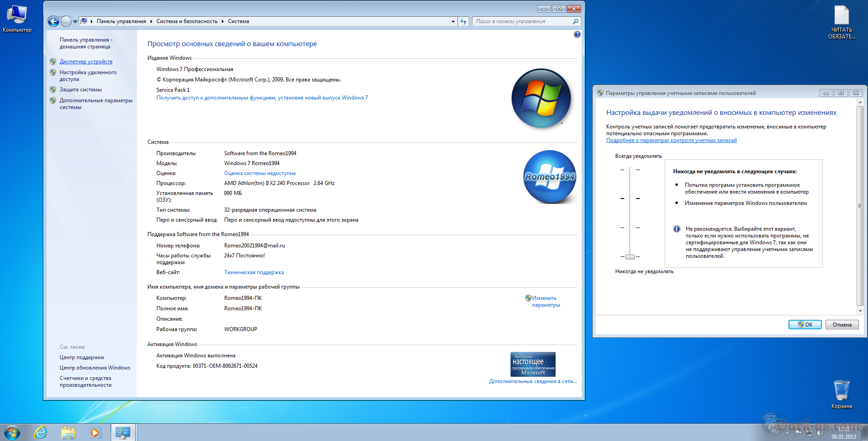The image size is (868, 441).
Task: Launch Internet Explorer from the taskbar
Action: pos(40,432)
